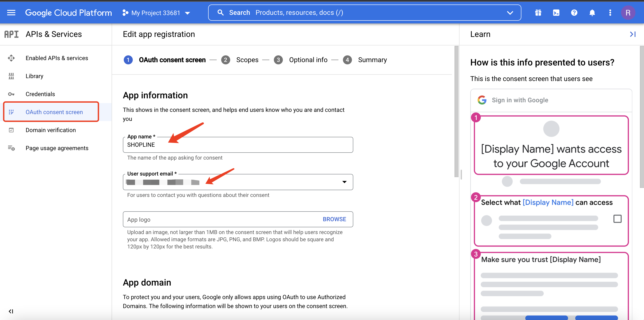Open the hamburger navigation menu
The image size is (644, 320).
[x=11, y=13]
